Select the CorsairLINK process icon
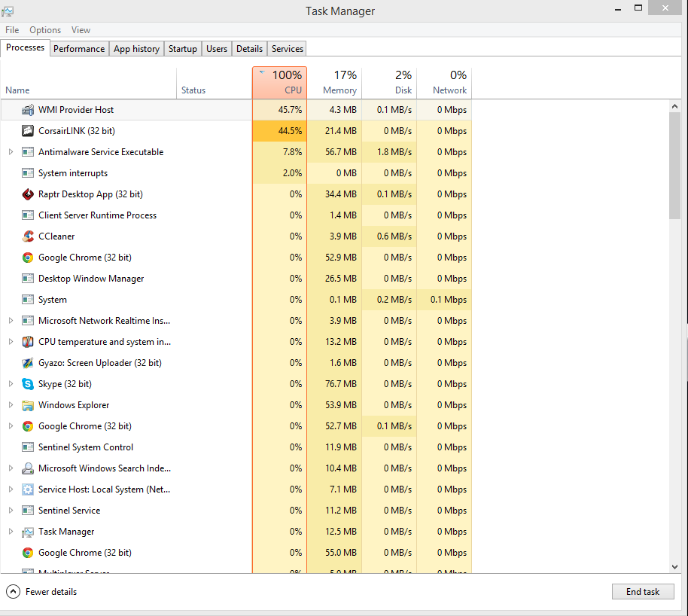Screen dimensions: 688x616 coord(28,131)
